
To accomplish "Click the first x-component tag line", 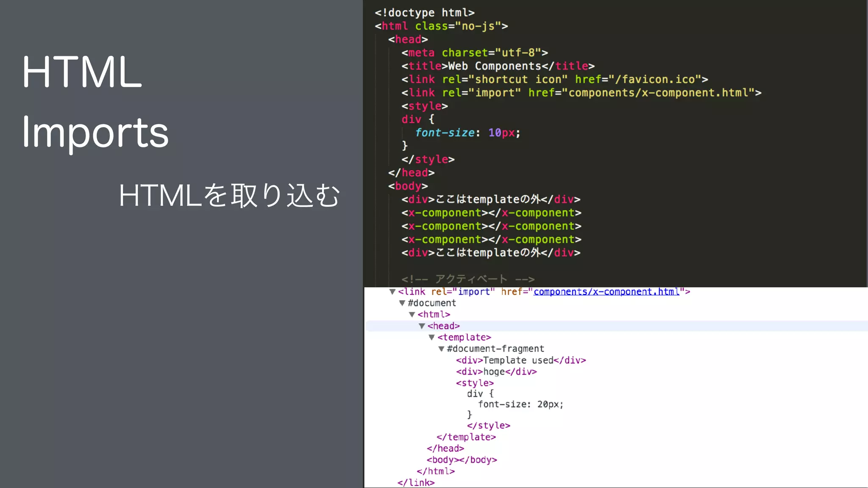I will (491, 213).
